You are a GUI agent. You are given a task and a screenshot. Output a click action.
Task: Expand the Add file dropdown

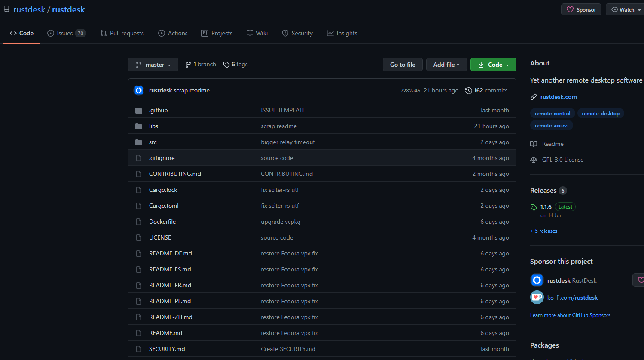(446, 65)
